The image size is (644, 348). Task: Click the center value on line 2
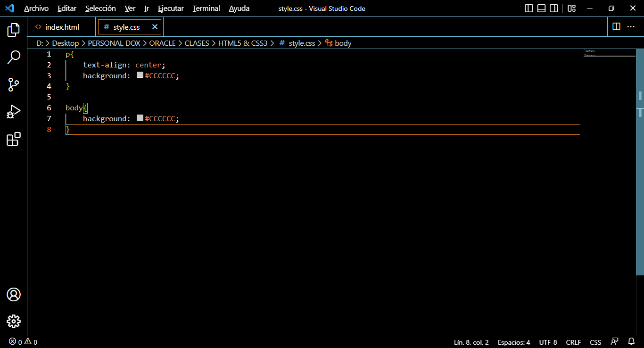(149, 65)
